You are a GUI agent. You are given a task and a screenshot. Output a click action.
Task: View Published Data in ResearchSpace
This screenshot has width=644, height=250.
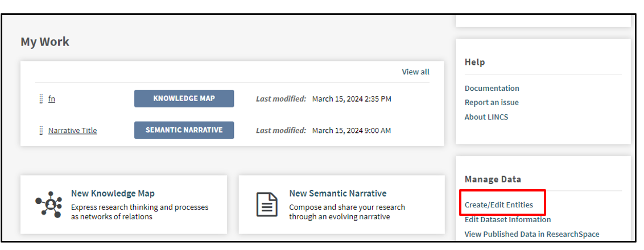pos(532,234)
